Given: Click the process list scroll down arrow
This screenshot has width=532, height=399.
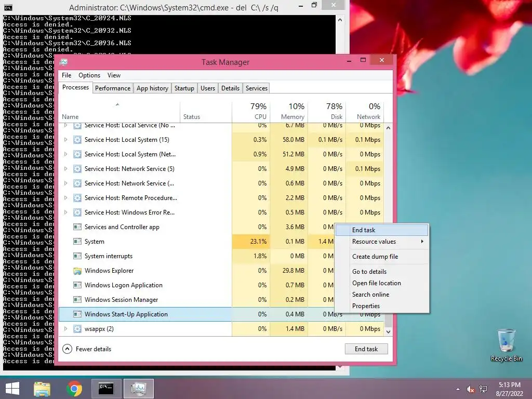Looking at the screenshot, I should [x=389, y=332].
